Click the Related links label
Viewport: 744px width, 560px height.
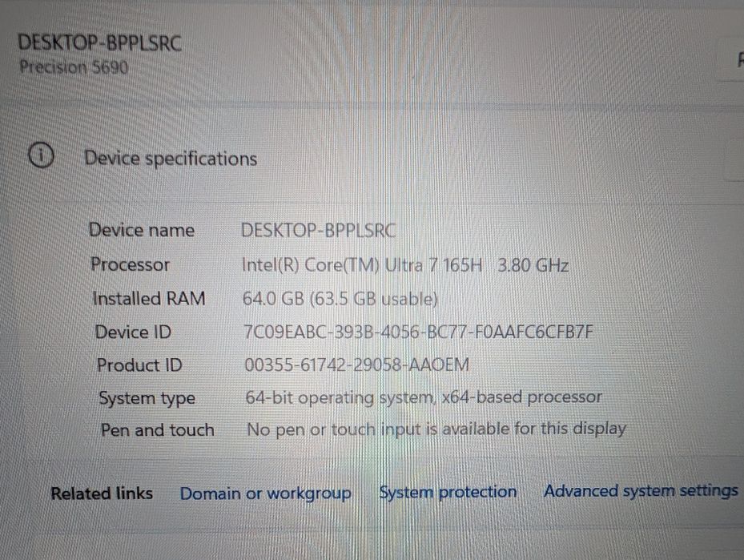[x=102, y=494]
